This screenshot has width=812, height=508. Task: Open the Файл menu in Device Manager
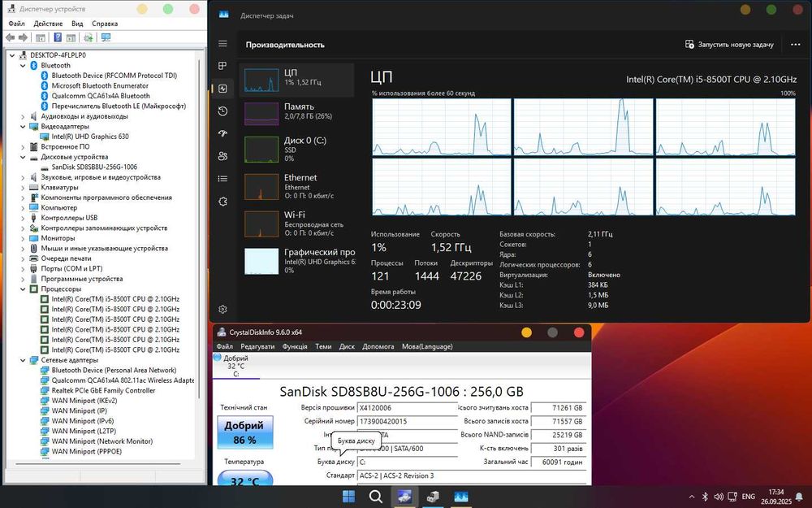[x=16, y=24]
